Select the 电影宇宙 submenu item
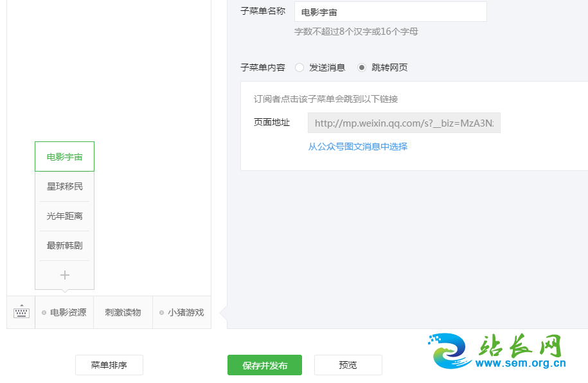 coord(64,157)
